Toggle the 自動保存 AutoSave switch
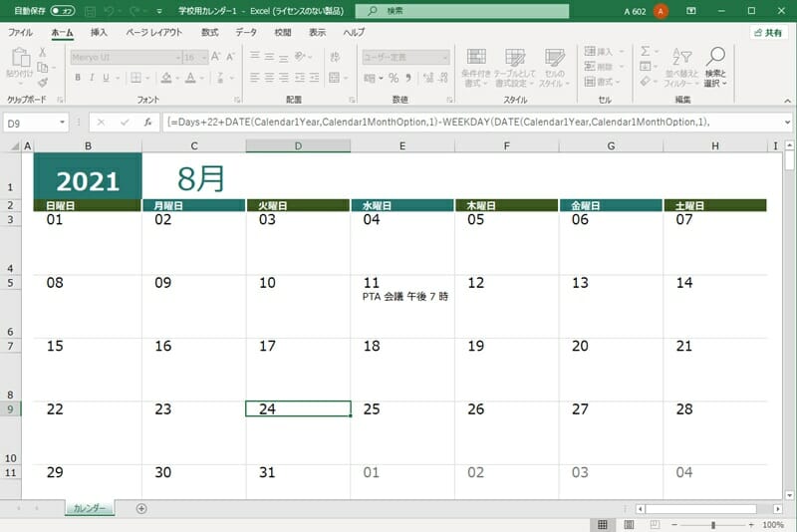797x532 pixels. [63, 11]
